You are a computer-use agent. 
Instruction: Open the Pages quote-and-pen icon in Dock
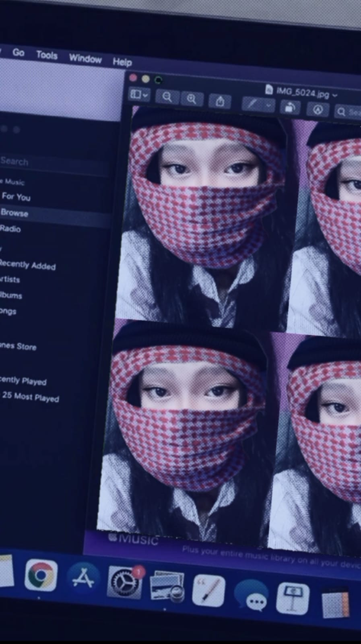(x=208, y=590)
